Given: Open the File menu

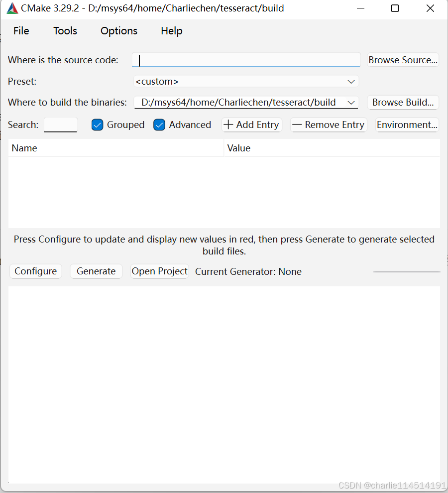Looking at the screenshot, I should (21, 31).
